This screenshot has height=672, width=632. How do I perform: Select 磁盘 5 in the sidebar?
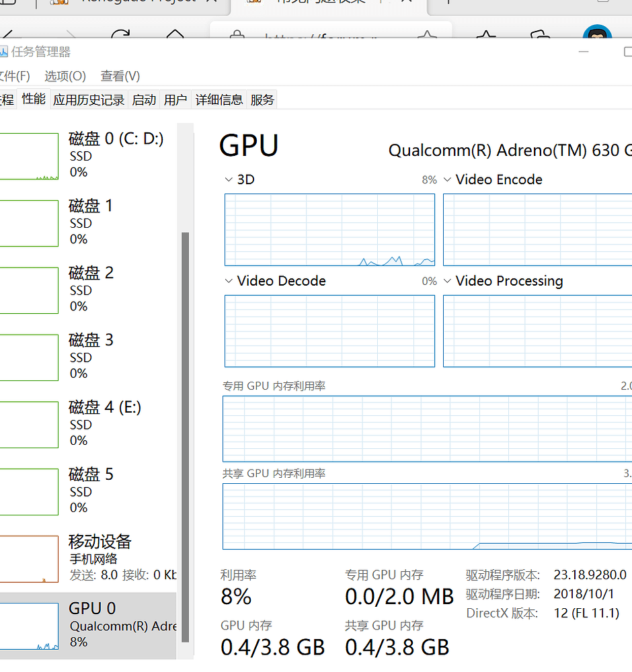(88, 492)
